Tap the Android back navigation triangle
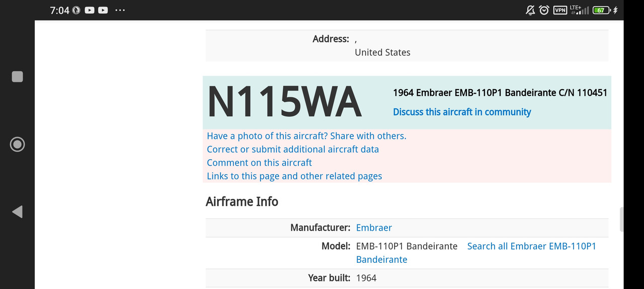This screenshot has height=289, width=644. [18, 212]
